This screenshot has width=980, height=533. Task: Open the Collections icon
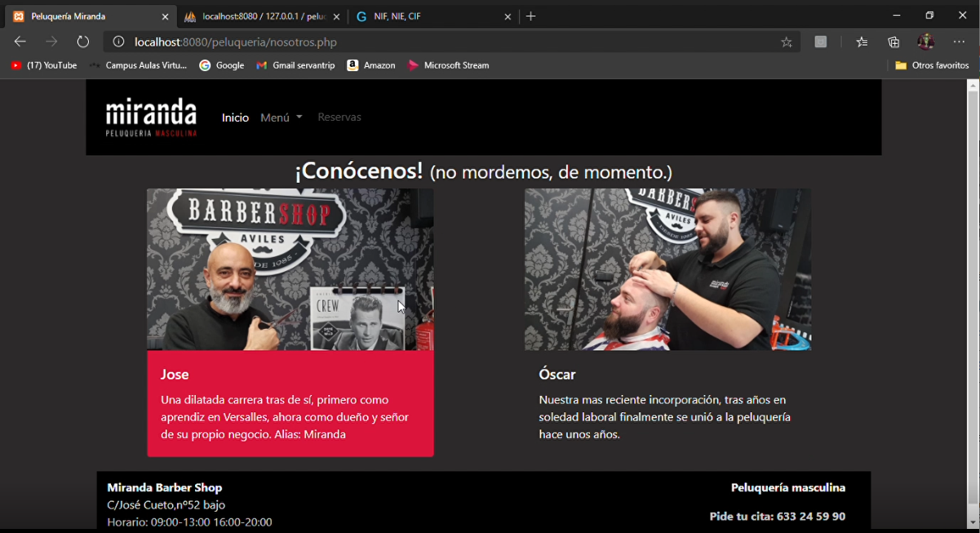point(894,42)
